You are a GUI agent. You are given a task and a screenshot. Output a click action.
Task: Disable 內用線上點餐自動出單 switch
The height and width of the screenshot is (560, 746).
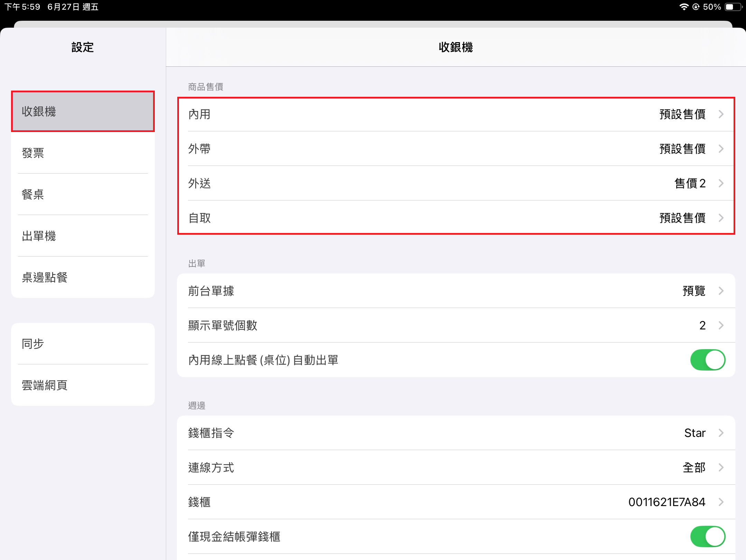[x=707, y=360]
